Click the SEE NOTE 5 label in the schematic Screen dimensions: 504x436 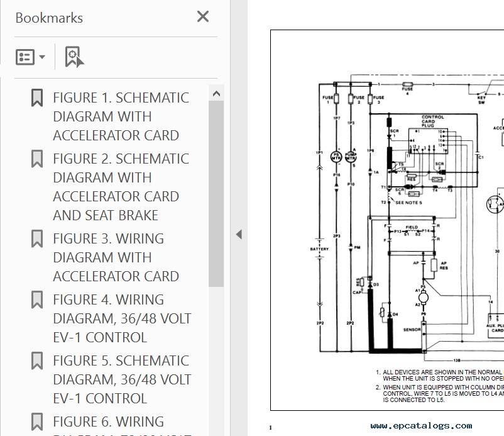tap(408, 203)
